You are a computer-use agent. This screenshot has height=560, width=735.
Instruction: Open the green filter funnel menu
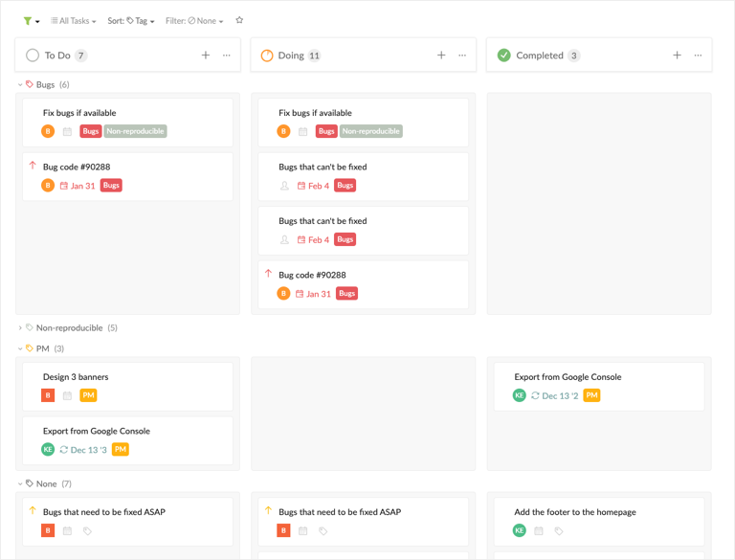31,21
